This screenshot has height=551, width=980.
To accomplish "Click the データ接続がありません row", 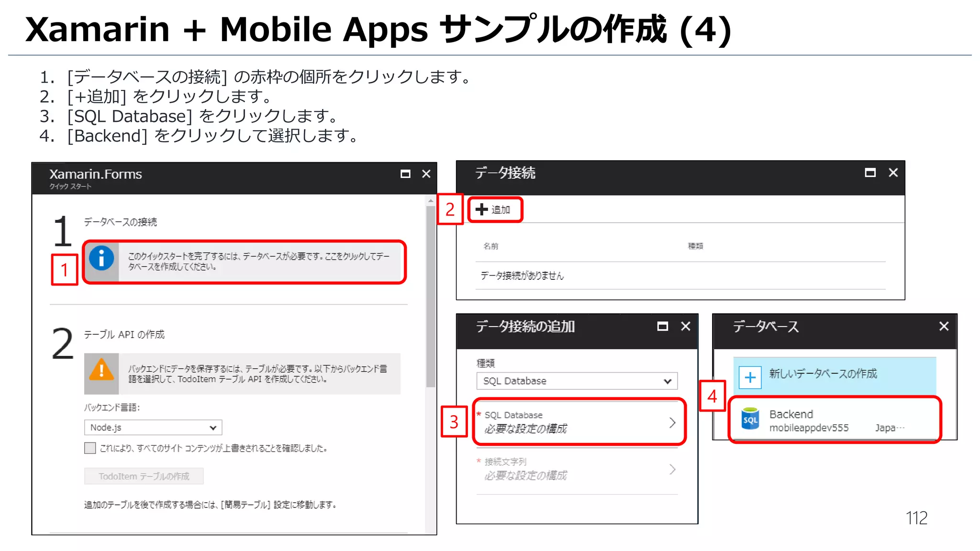I will tap(680, 275).
